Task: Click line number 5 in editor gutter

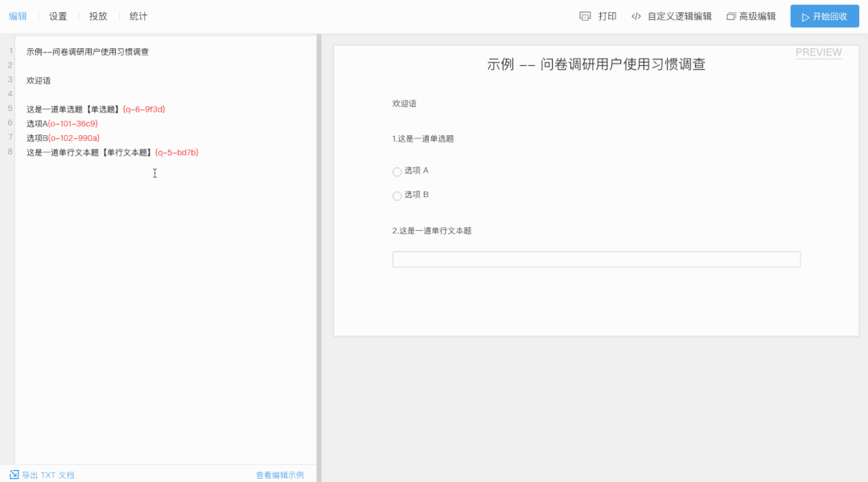Action: tap(10, 108)
